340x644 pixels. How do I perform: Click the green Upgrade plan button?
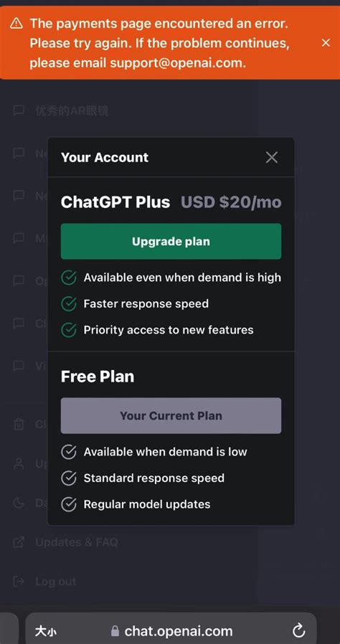point(171,242)
